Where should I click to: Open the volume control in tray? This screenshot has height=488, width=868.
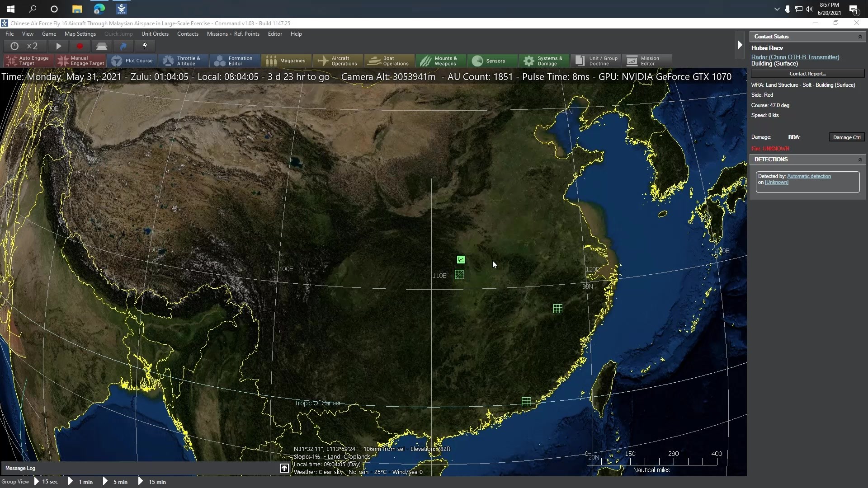tap(809, 9)
